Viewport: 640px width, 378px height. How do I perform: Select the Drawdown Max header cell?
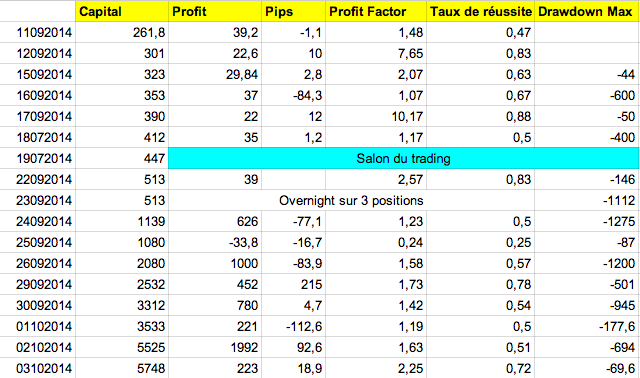[587, 11]
